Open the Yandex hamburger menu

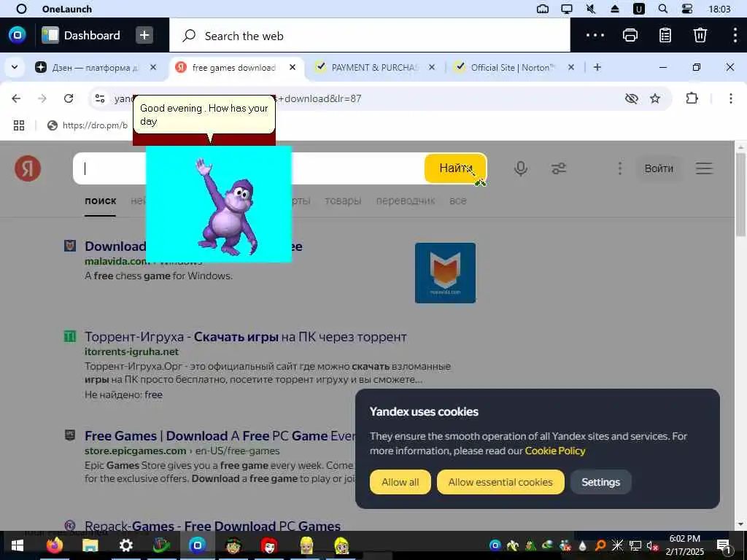[704, 168]
